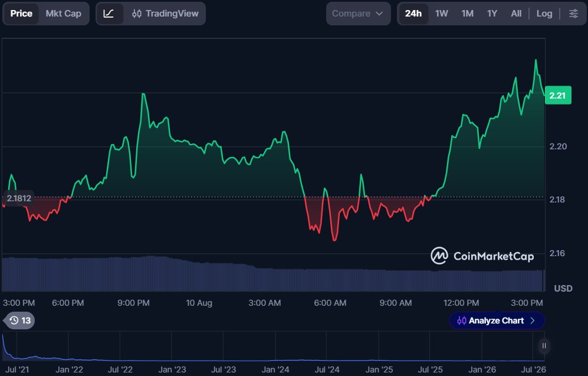This screenshot has width=588, height=376.
Task: Select the All time range
Action: [x=516, y=14]
